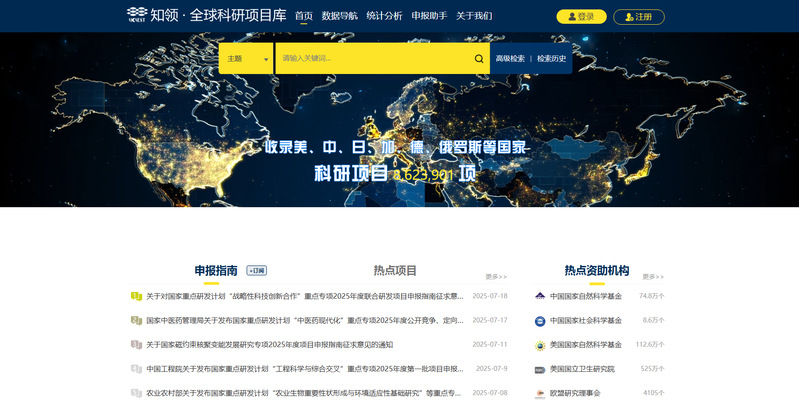Switch to the 热点项目 tab
Image resolution: width=799 pixels, height=409 pixels.
click(394, 270)
